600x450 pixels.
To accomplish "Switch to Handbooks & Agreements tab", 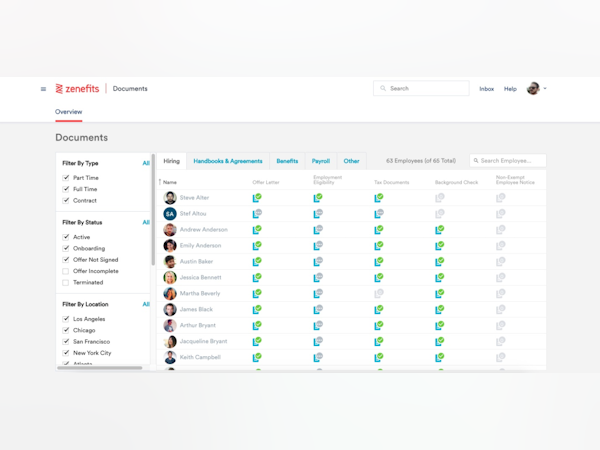I will pos(228,161).
